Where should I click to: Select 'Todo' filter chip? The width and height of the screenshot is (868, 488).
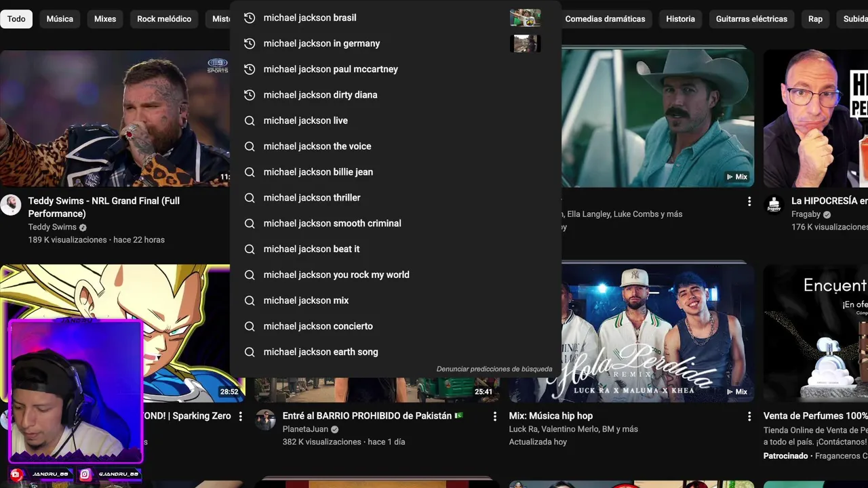pos(16,19)
